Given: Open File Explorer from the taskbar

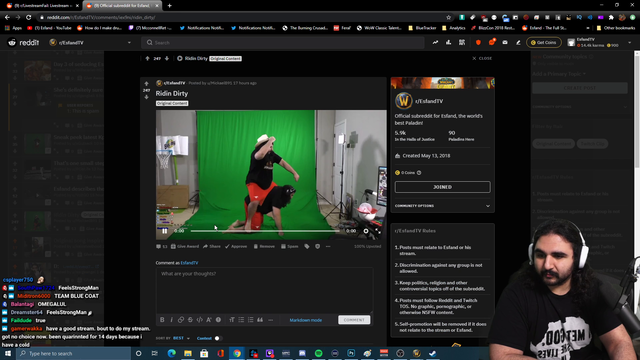Looking at the screenshot, I should (188, 353).
